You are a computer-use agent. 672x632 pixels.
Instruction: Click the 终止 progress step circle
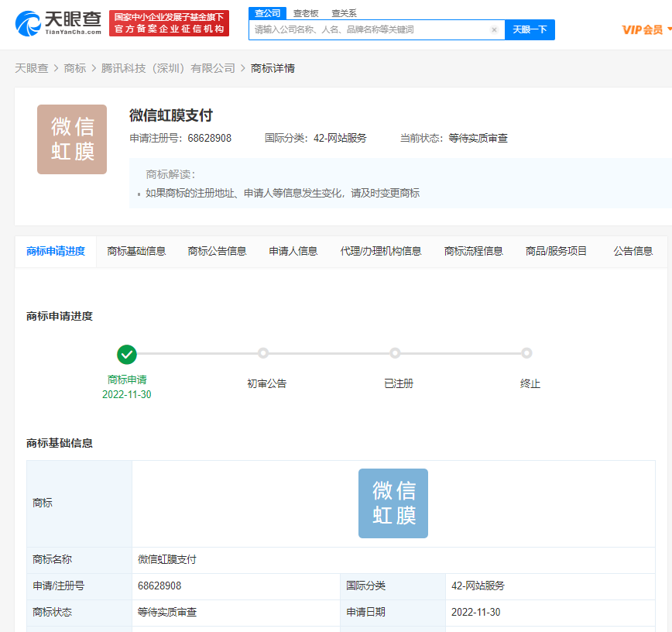(526, 353)
